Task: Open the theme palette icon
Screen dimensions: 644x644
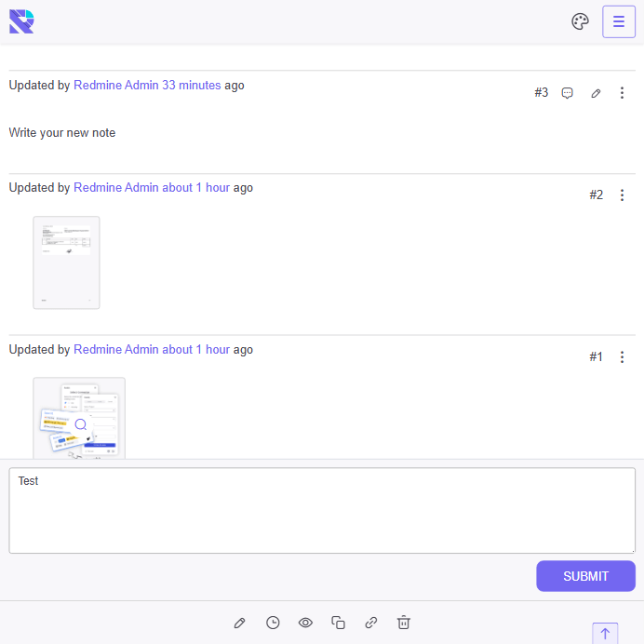Action: point(580,21)
